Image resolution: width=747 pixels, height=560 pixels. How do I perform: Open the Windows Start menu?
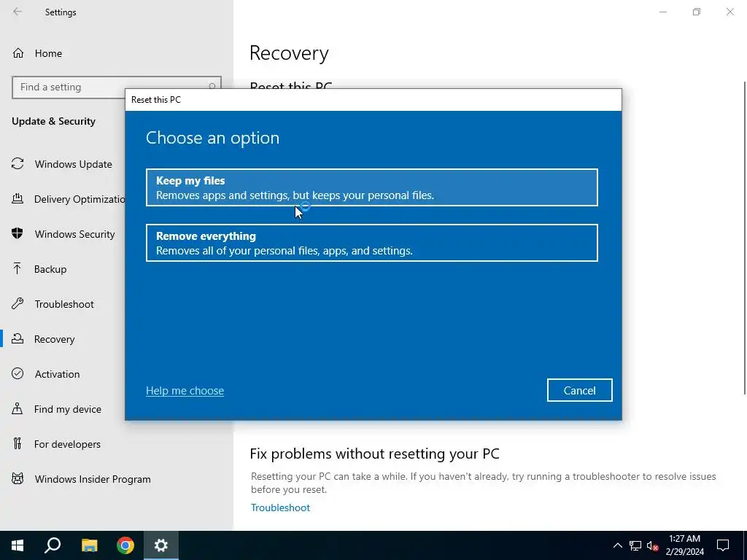18,545
